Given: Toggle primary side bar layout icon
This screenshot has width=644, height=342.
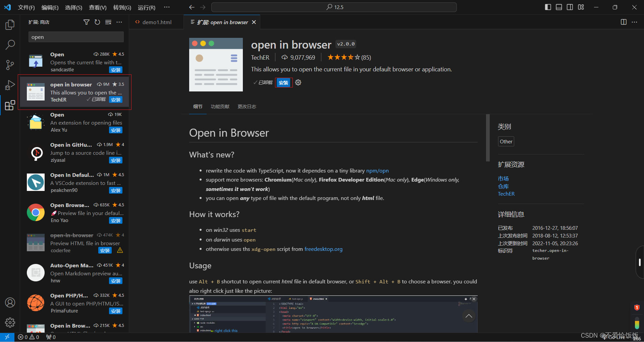Looking at the screenshot, I should tap(548, 7).
